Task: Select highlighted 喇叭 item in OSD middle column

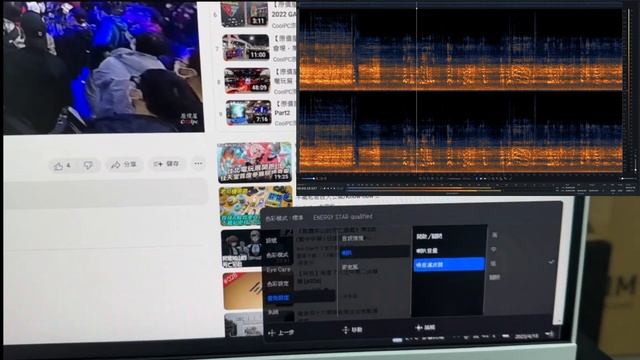Action: click(374, 253)
